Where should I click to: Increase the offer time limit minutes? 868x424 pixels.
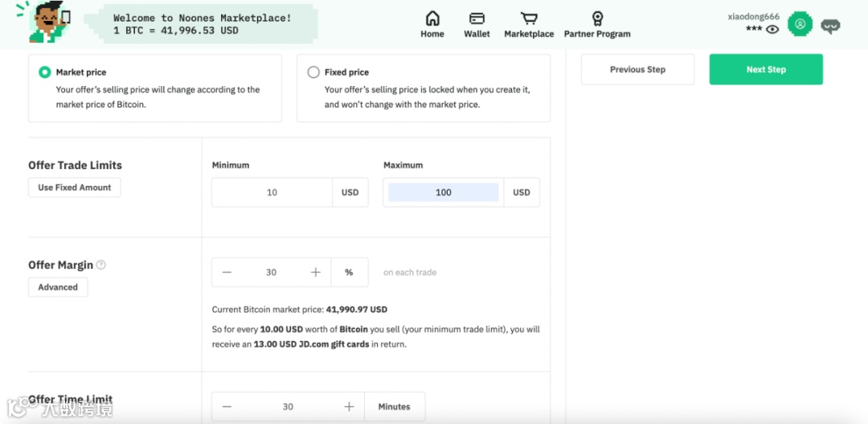[349, 407]
